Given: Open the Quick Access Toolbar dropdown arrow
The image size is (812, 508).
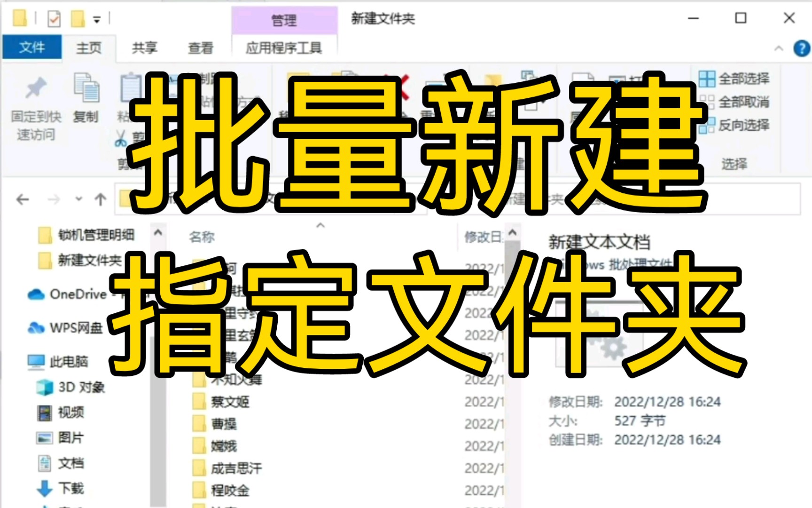Looking at the screenshot, I should 96,19.
